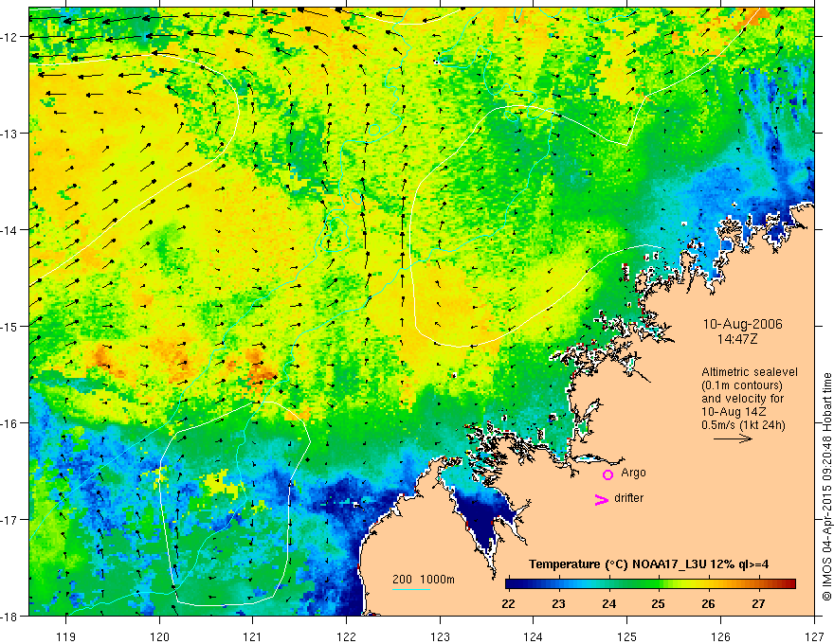Click the latitude axis label -17
Viewport: 834px width, 644px height.
[x=10, y=519]
